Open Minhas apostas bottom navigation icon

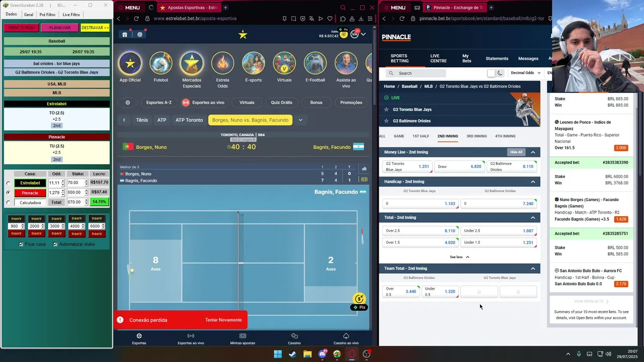243,336
